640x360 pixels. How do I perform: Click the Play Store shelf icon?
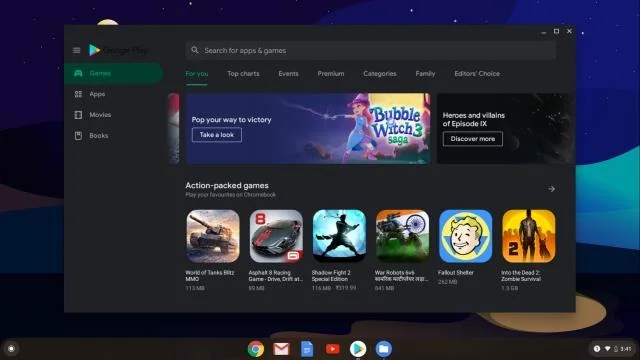click(358, 349)
